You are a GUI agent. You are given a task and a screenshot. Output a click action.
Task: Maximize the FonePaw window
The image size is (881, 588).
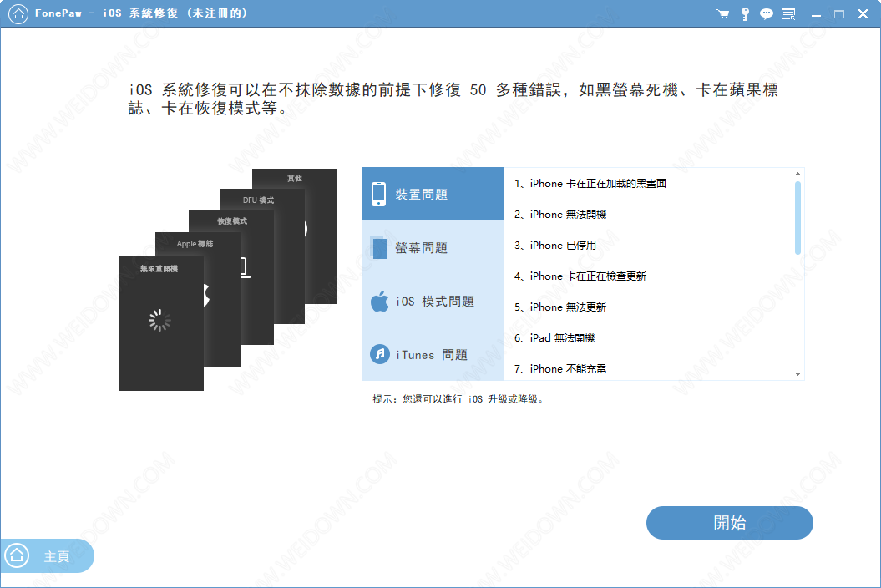839,14
